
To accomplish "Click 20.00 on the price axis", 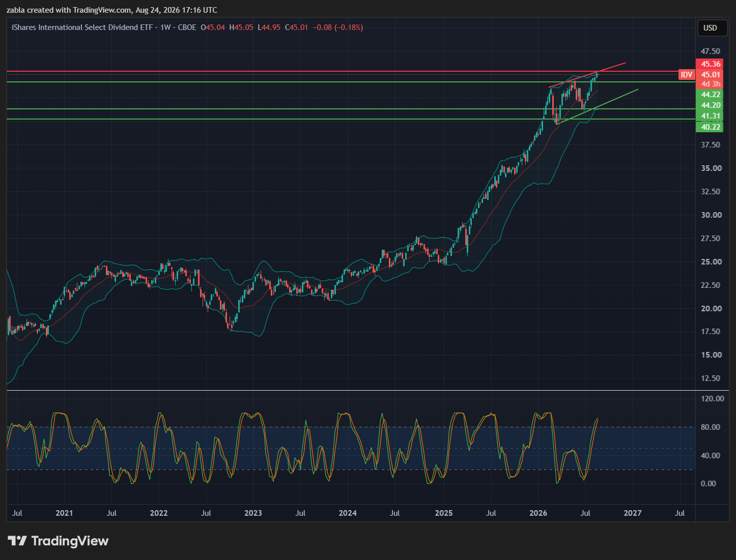I will [711, 309].
